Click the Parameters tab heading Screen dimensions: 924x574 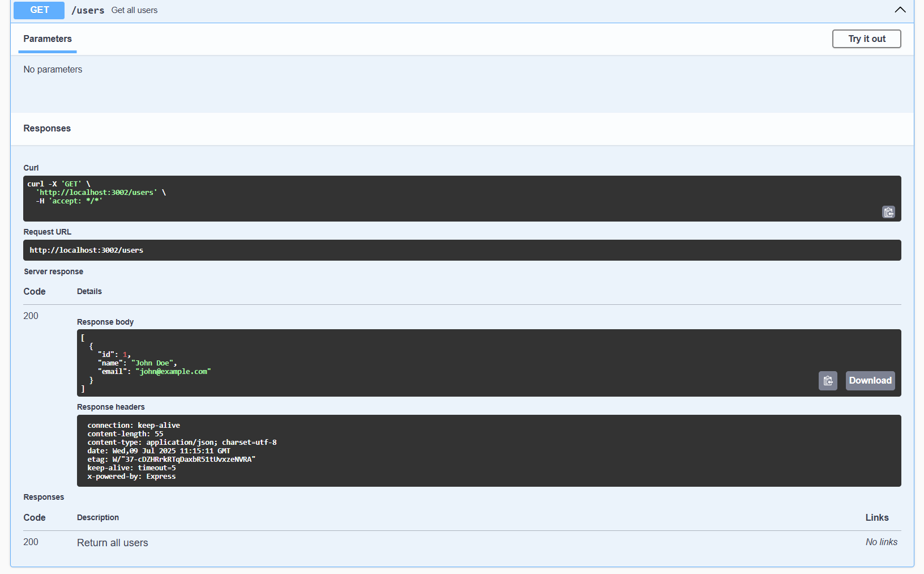tap(47, 39)
